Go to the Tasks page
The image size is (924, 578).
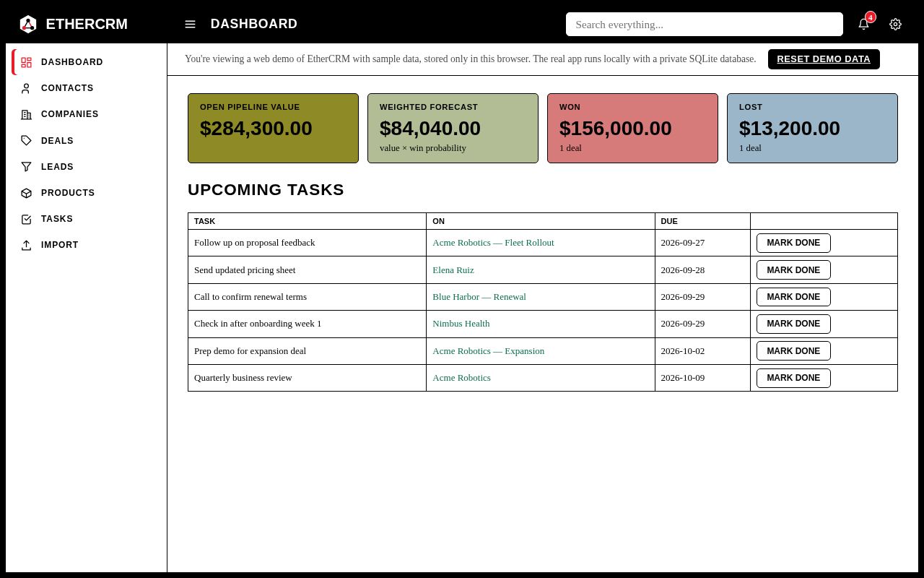point(87,219)
